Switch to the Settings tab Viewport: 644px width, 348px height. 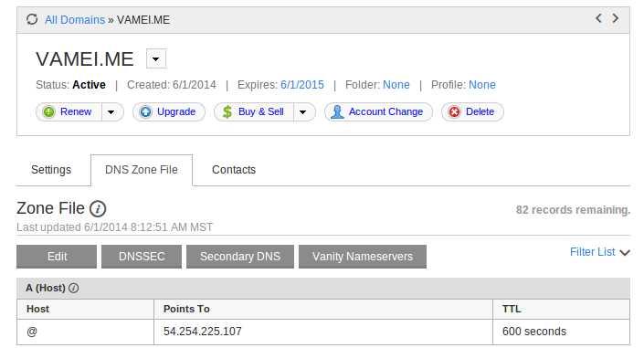point(51,170)
